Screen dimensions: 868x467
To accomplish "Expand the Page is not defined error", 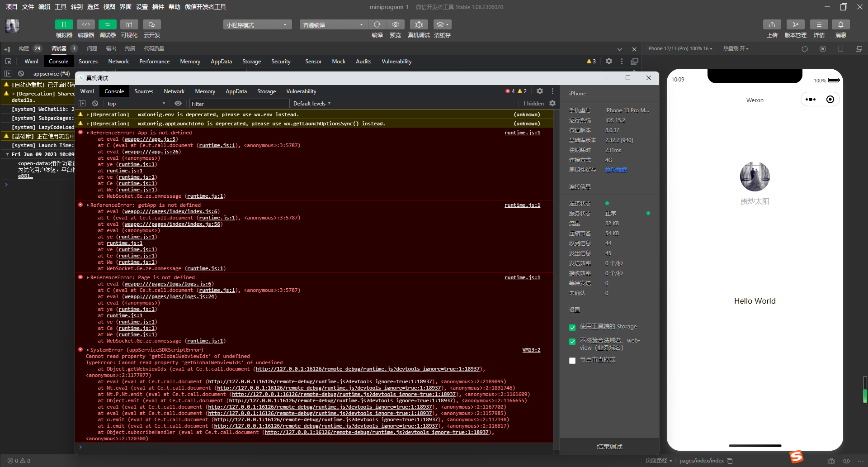I will [x=88, y=277].
